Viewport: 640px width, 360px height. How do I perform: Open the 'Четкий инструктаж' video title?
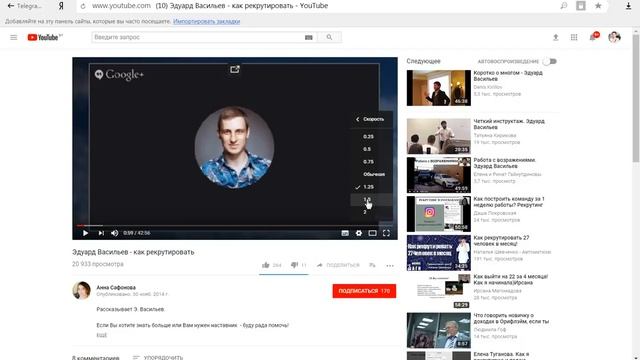509,124
